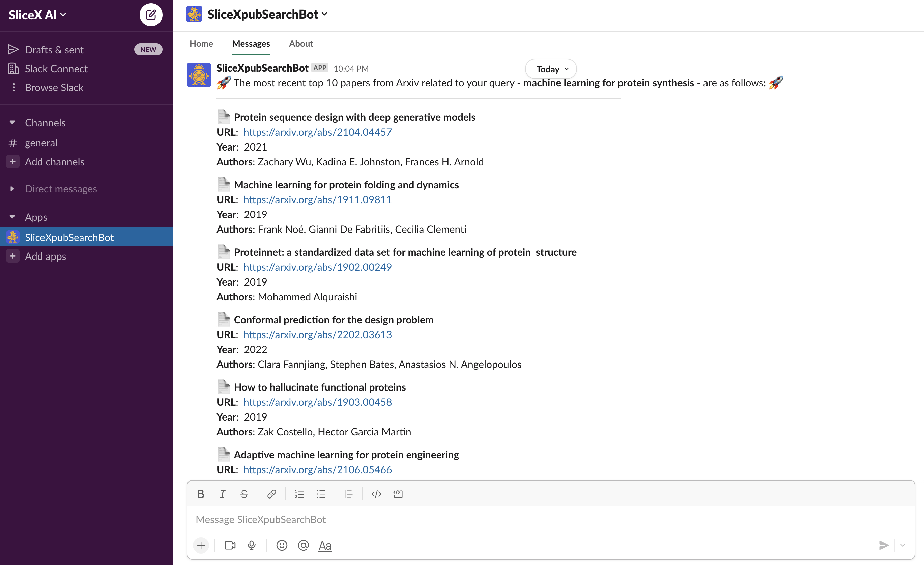Click the 10:04 PM message timestamp
The height and width of the screenshot is (565, 924).
351,69
